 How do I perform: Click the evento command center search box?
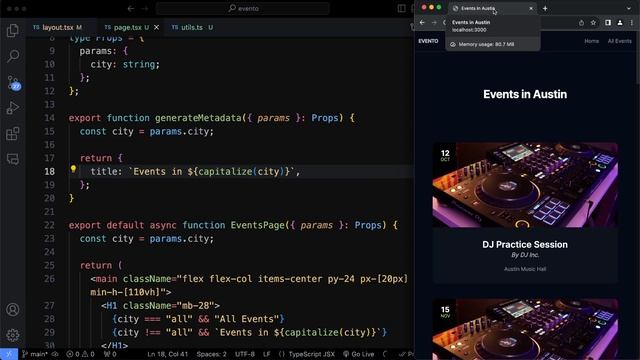pyautogui.click(x=243, y=8)
